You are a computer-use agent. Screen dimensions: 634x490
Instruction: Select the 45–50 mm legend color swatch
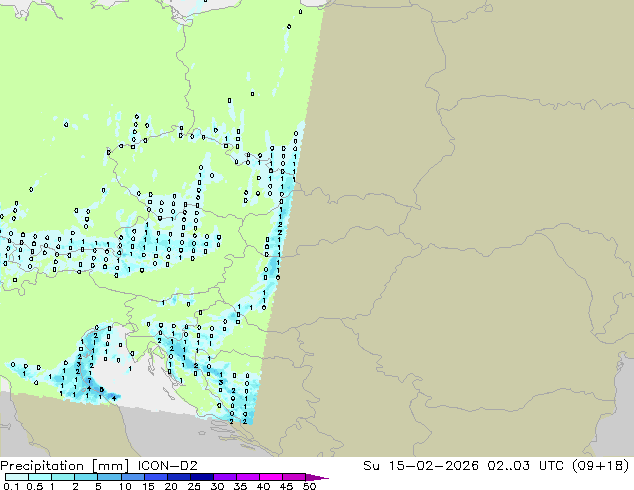click(x=293, y=477)
